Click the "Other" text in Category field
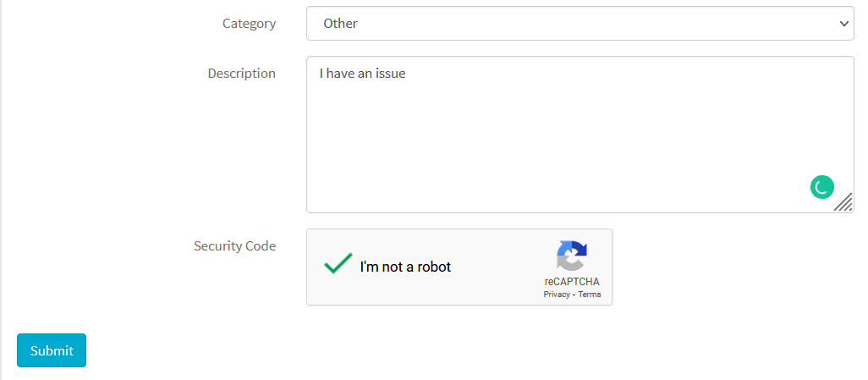This screenshot has height=380, width=868. (340, 23)
